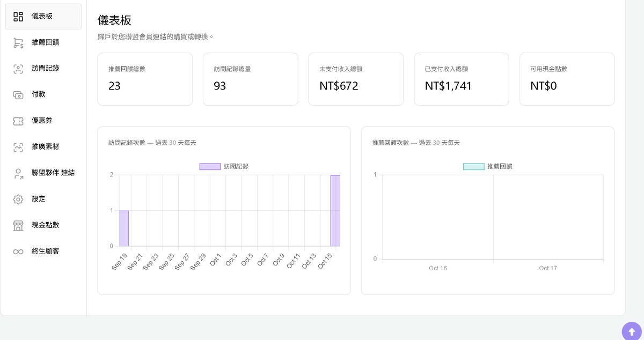Click the Sep 19 bar in visits chart
The image size is (644, 340).
tap(123, 228)
